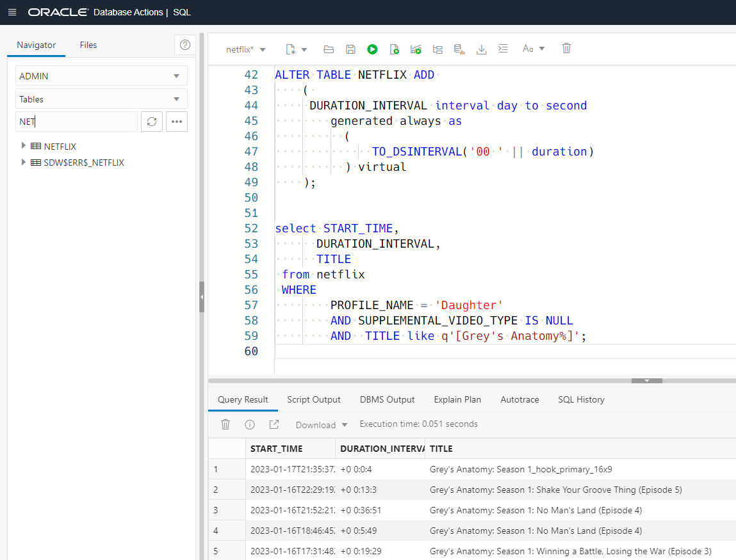Select the Explain Plan tab
Screen dimensions: 736x560
[457, 399]
